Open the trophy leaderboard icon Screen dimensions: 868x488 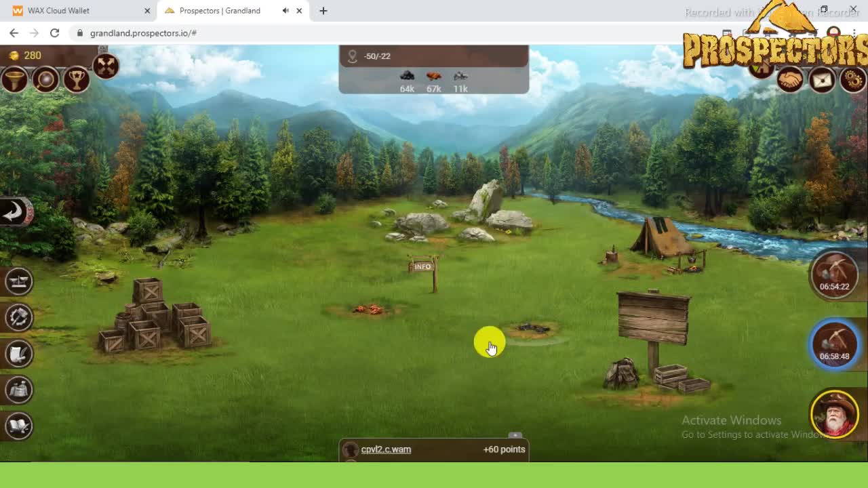coord(77,80)
